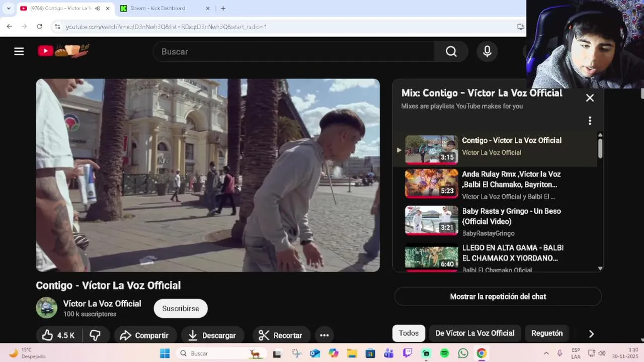Open Twitch from the taskbar
The image size is (644, 362).
[408, 353]
